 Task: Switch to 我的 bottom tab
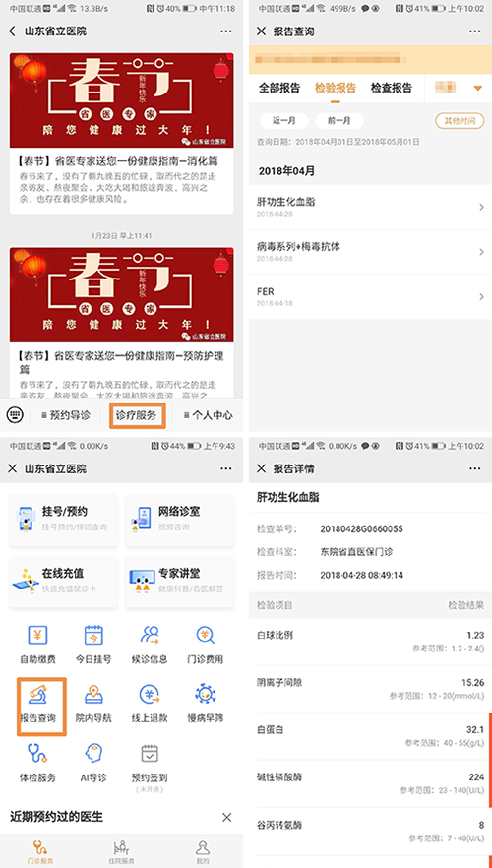[x=203, y=852]
